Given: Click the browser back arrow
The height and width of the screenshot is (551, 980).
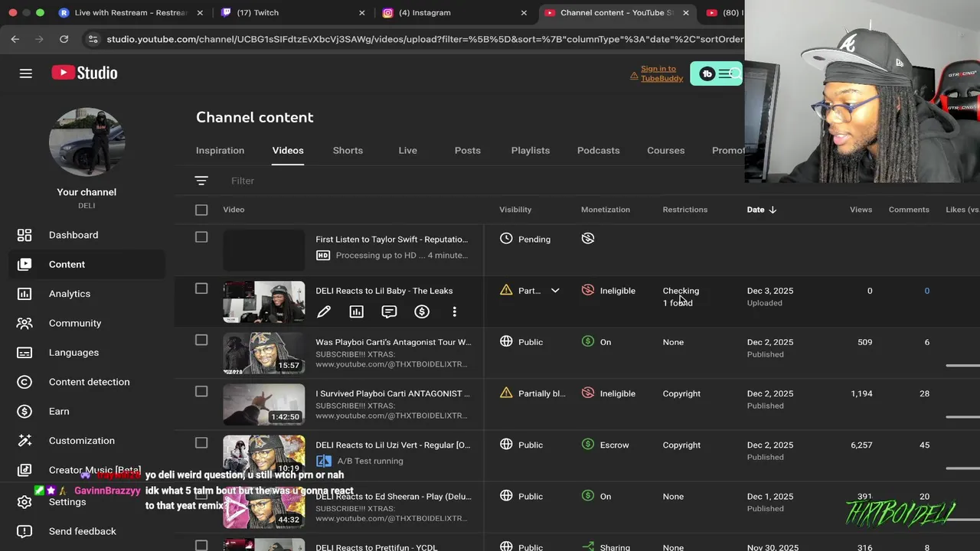Looking at the screenshot, I should 15,39.
